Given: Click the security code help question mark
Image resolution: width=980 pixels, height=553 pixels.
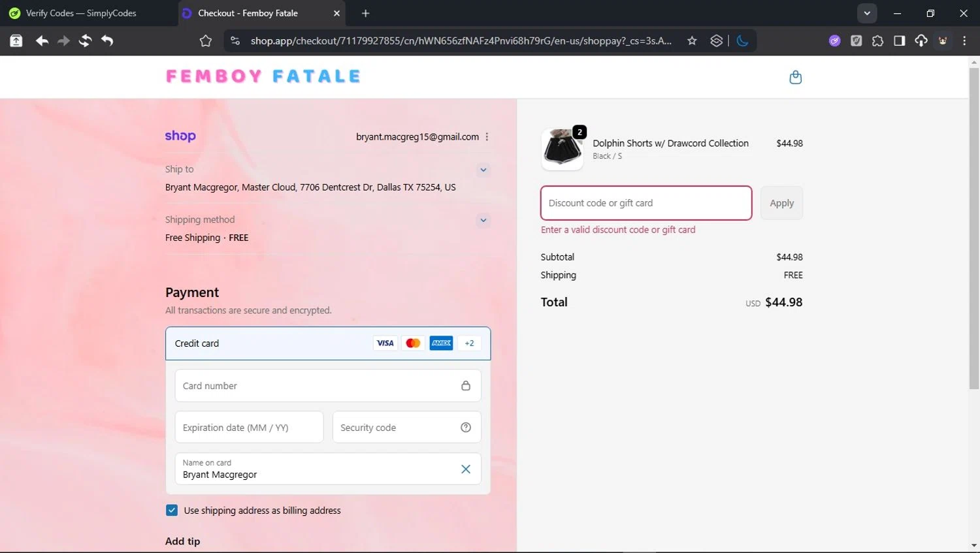Looking at the screenshot, I should pyautogui.click(x=466, y=428).
